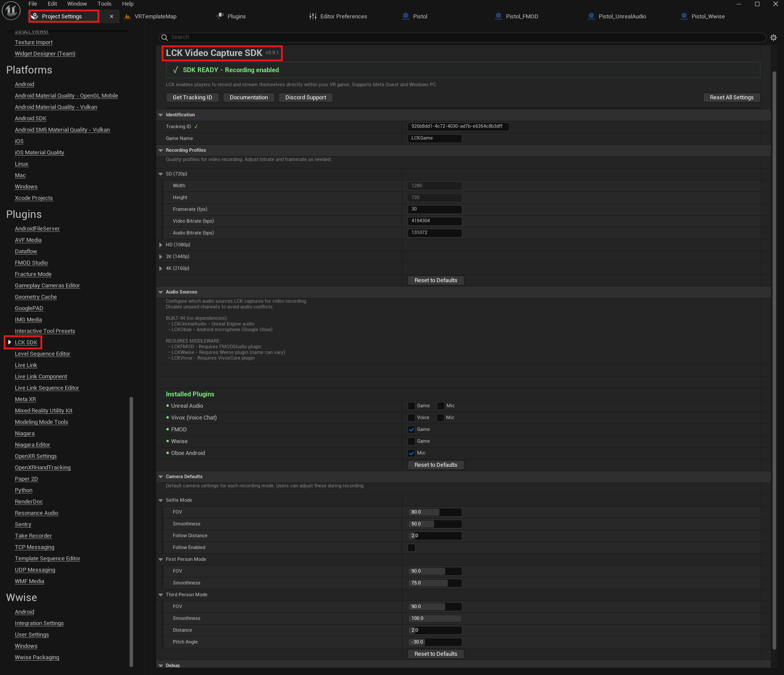Collapse the Audio Sources section
Image resolution: width=784 pixels, height=675 pixels.
click(161, 292)
